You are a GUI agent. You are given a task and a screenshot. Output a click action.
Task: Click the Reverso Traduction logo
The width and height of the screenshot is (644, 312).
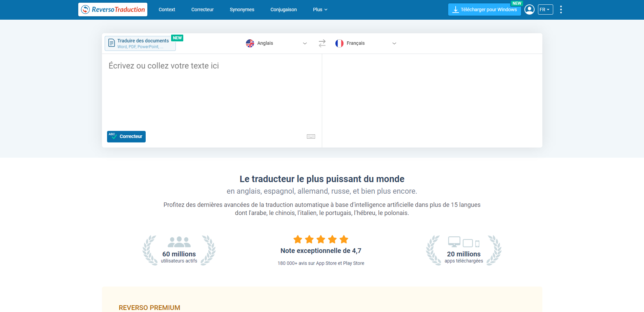(x=113, y=9)
